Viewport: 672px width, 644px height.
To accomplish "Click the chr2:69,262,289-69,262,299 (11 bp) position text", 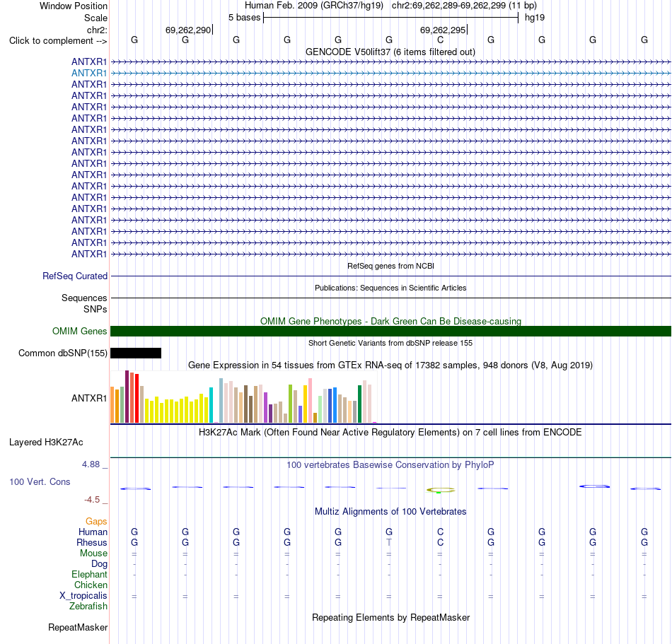I will coord(464,6).
